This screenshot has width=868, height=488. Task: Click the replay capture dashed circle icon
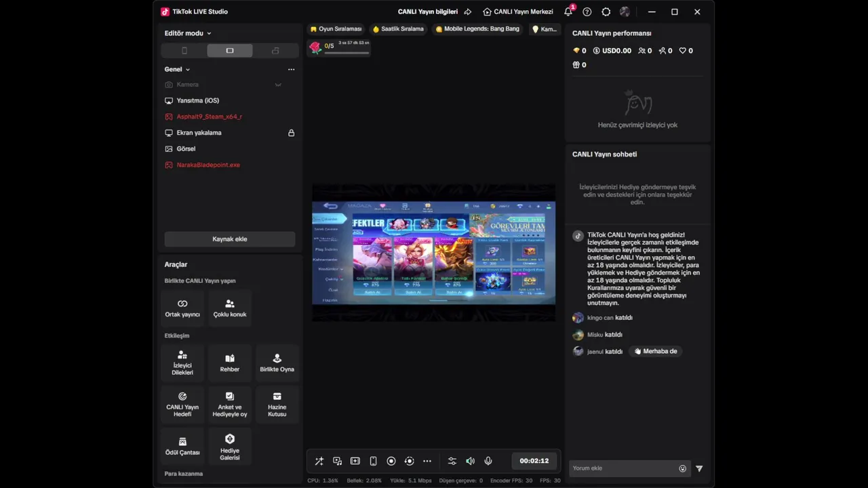(x=409, y=461)
